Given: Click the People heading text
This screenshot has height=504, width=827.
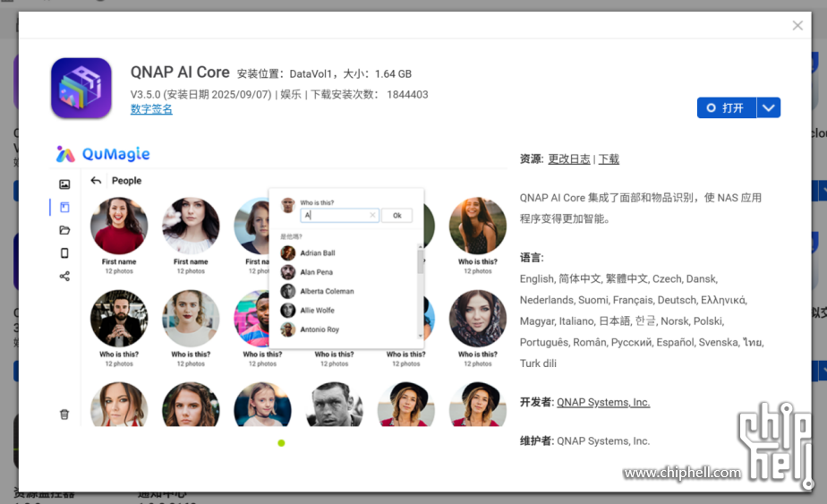Looking at the screenshot, I should 126,181.
